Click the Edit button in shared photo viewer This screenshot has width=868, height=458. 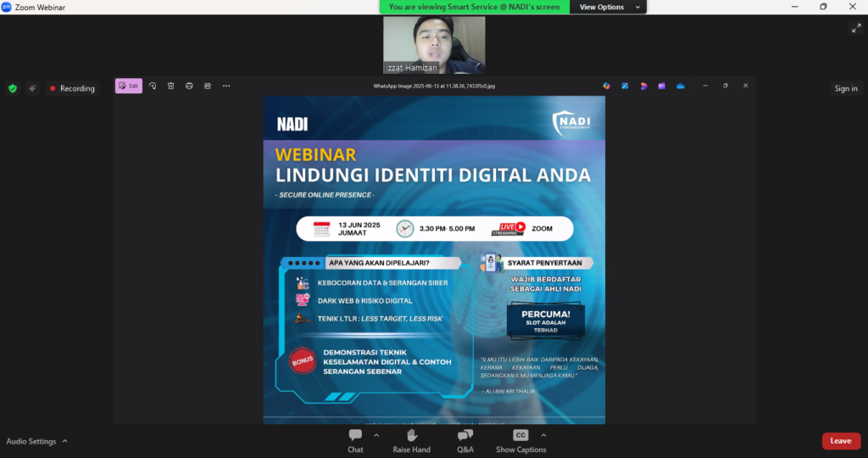pos(129,86)
